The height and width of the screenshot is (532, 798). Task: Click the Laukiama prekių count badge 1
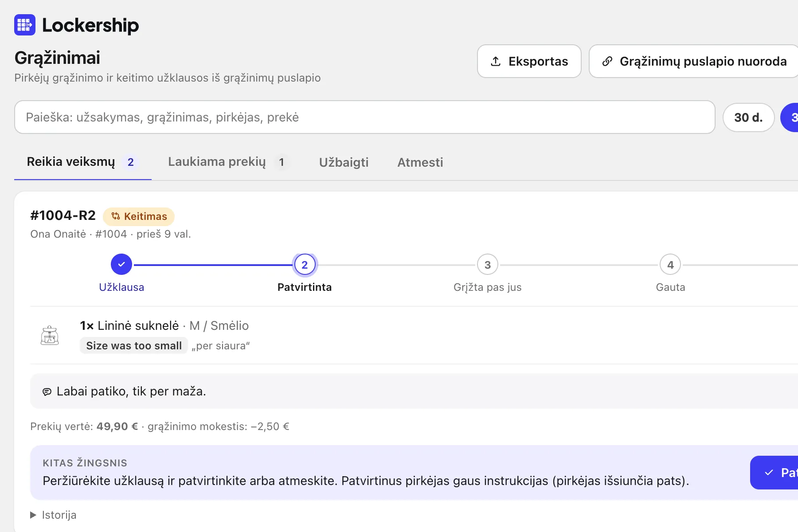click(282, 162)
